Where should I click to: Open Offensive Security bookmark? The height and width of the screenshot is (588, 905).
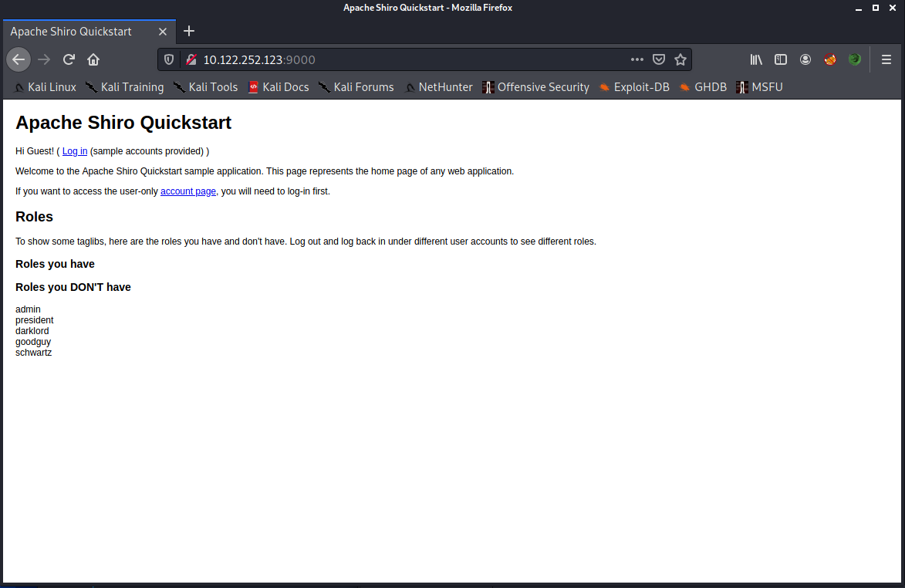pyautogui.click(x=535, y=87)
